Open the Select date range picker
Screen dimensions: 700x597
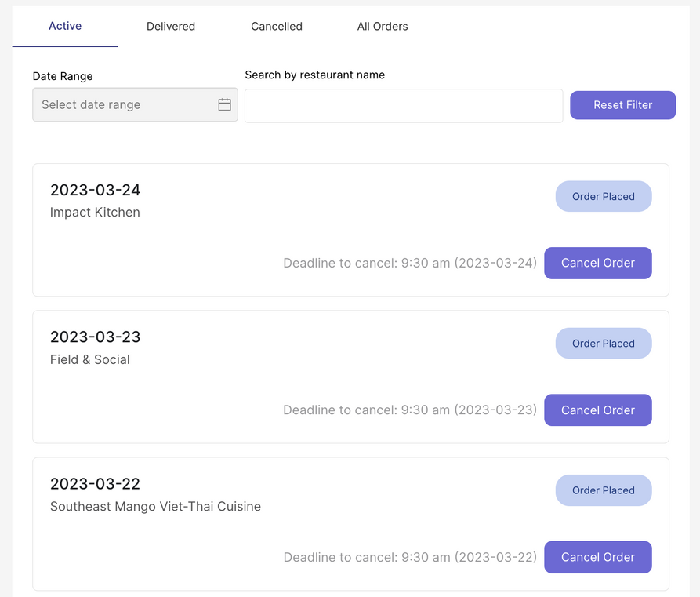[125, 105]
